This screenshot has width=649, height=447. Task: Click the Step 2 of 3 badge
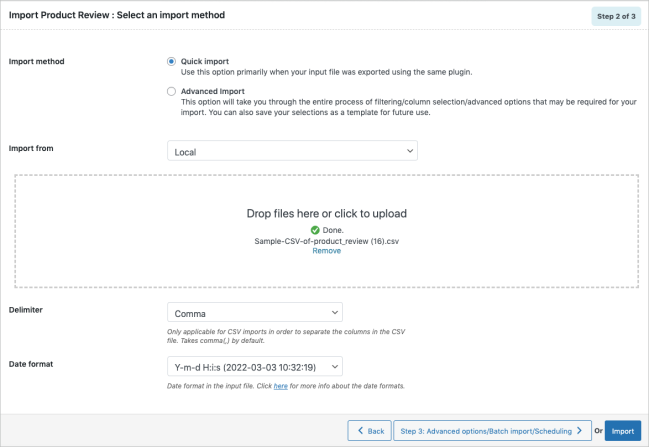(x=616, y=16)
